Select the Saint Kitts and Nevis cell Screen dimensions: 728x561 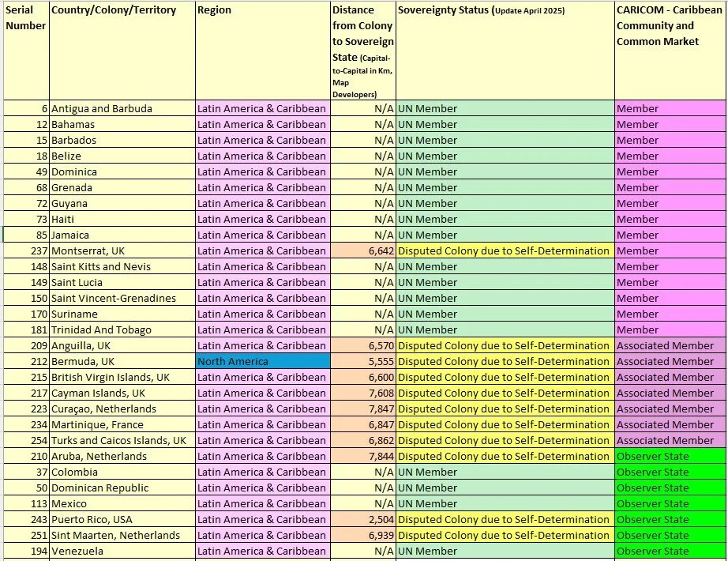(122, 266)
